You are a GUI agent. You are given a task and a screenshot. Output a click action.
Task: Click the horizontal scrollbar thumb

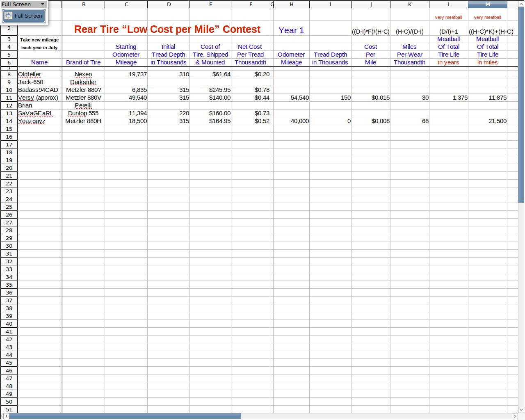[x=125, y=416]
